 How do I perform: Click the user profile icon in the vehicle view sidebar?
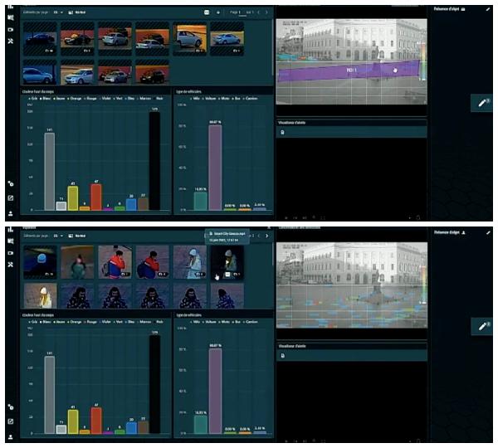click(10, 213)
